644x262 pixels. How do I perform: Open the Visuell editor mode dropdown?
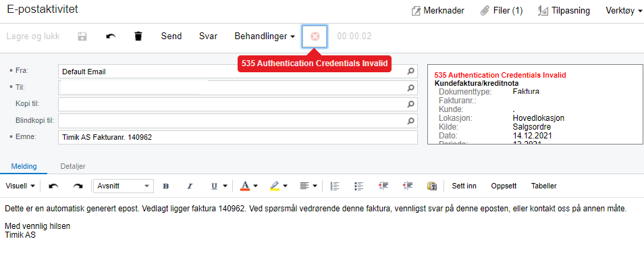pos(20,186)
